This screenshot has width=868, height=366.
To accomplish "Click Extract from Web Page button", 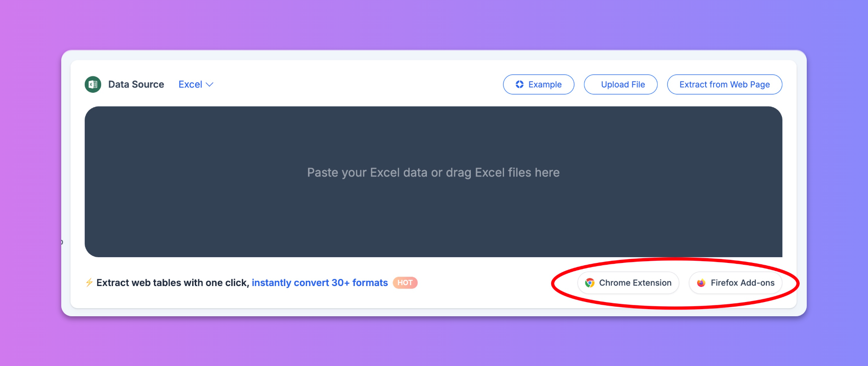I will (725, 84).
